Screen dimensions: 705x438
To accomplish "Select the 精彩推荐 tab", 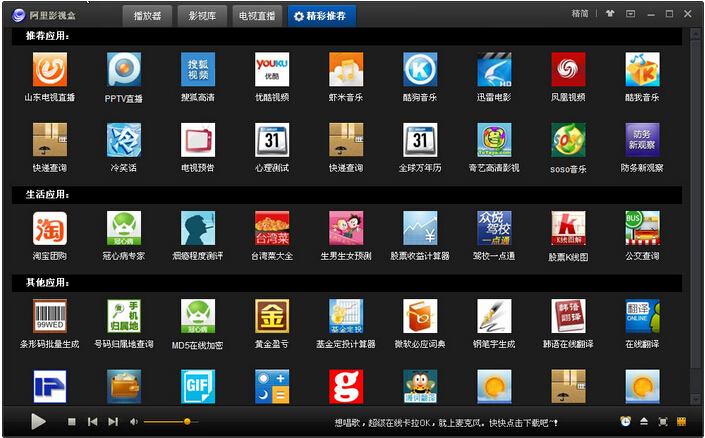I will 322,16.
